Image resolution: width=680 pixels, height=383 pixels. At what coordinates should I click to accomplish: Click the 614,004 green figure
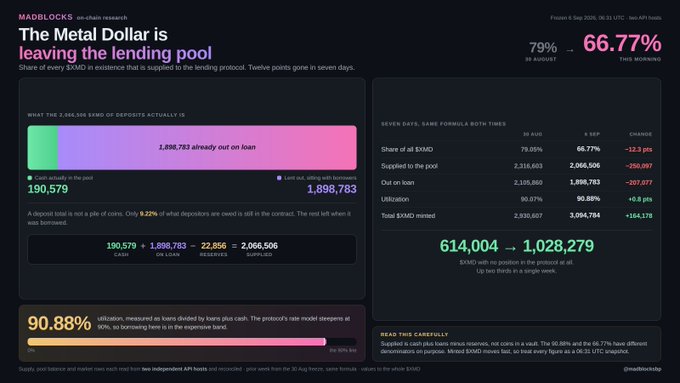point(469,246)
